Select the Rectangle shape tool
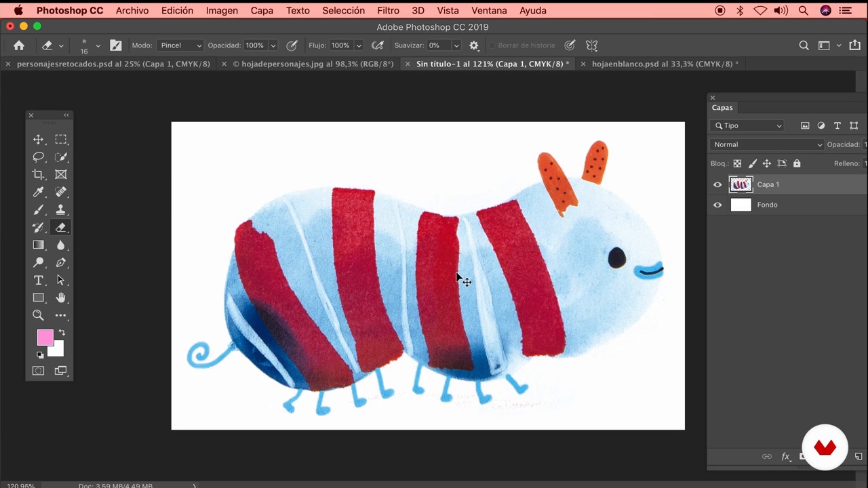Screen dimensions: 868x488 coord(39,298)
